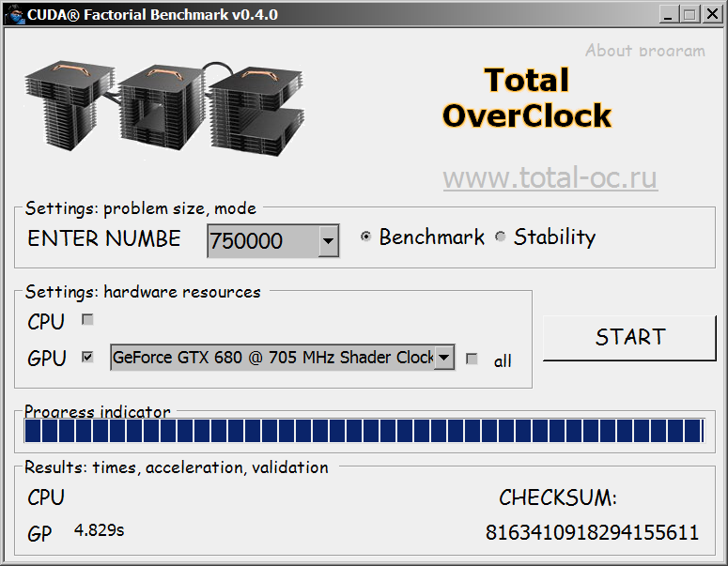Expand the GPU device list arrow
The width and height of the screenshot is (728, 566).
coord(444,358)
